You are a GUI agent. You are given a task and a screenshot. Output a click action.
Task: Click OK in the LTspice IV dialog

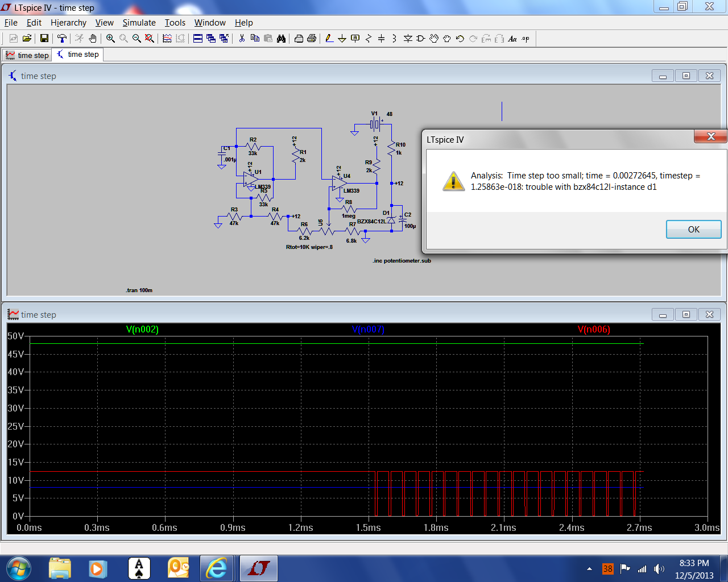[694, 230]
